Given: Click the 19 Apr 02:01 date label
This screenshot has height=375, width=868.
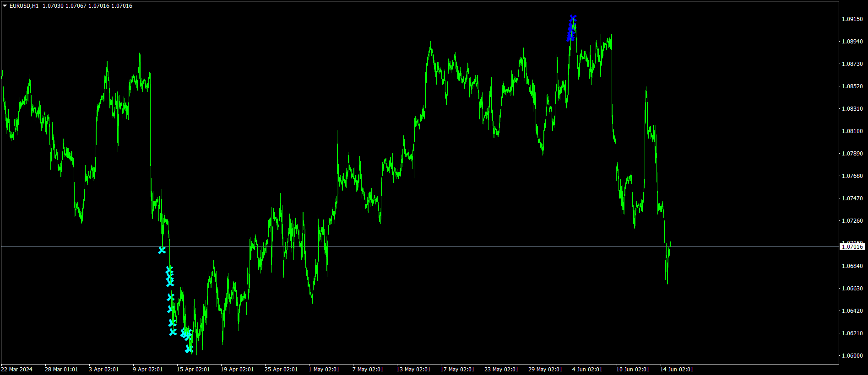Looking at the screenshot, I should pyautogui.click(x=237, y=370).
